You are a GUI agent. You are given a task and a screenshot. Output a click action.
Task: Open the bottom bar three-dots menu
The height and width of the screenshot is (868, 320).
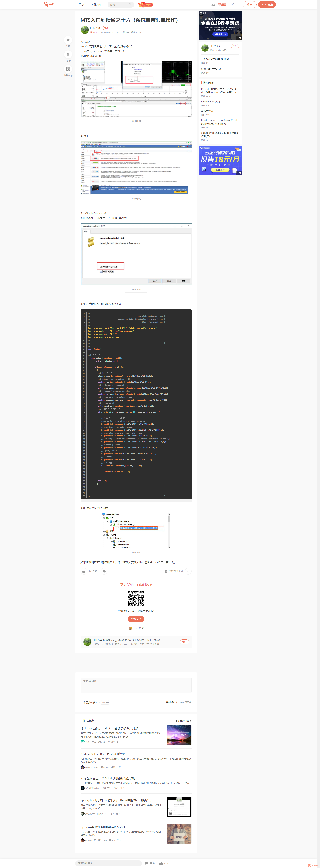coord(174,863)
